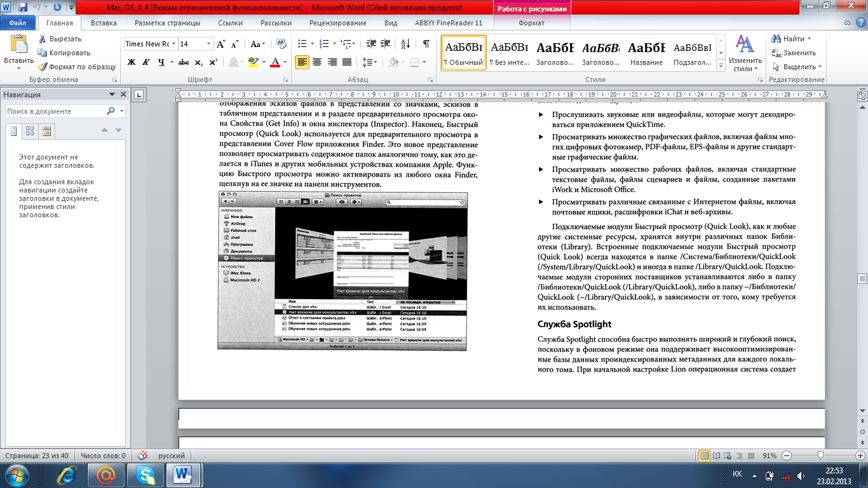
Task: Toggle italic formatting (К)
Action: click(146, 62)
